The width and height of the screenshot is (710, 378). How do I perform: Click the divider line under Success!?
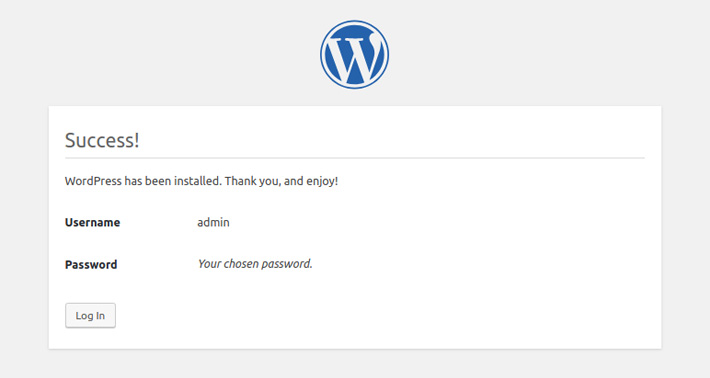coord(355,158)
